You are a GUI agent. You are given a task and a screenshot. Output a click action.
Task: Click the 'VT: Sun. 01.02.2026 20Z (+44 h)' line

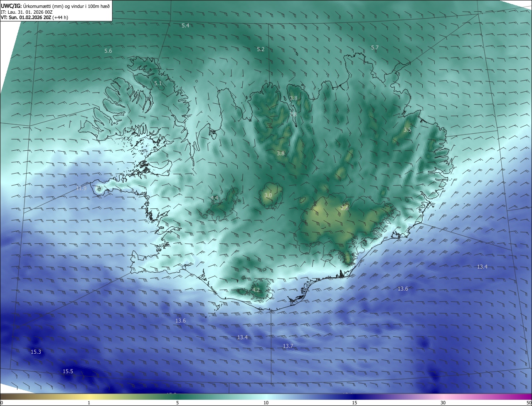click(x=34, y=18)
